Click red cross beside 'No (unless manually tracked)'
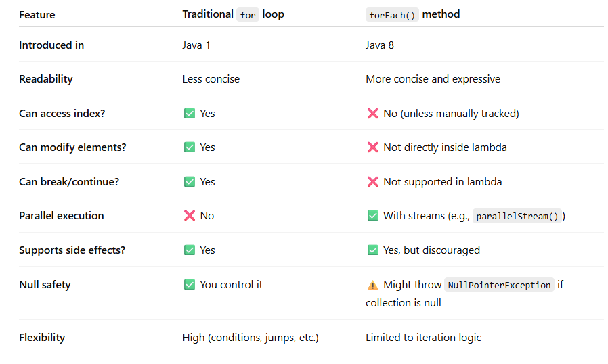 coord(372,114)
